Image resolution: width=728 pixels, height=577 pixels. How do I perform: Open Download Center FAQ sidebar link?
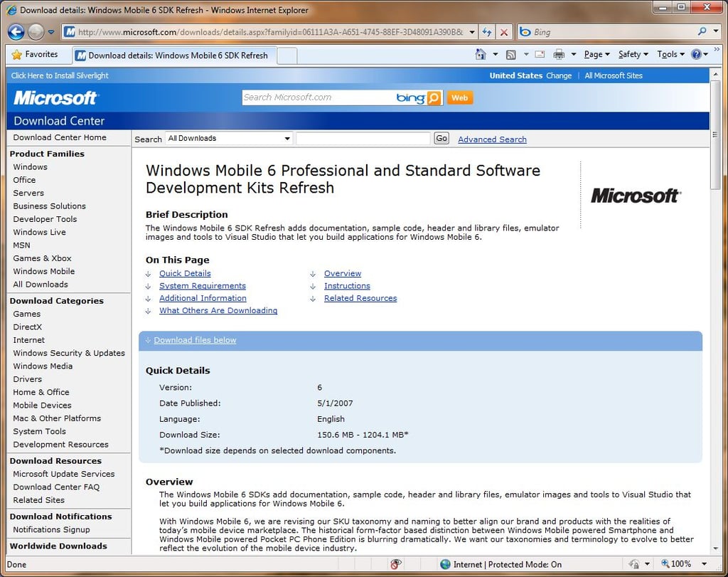pyautogui.click(x=56, y=487)
